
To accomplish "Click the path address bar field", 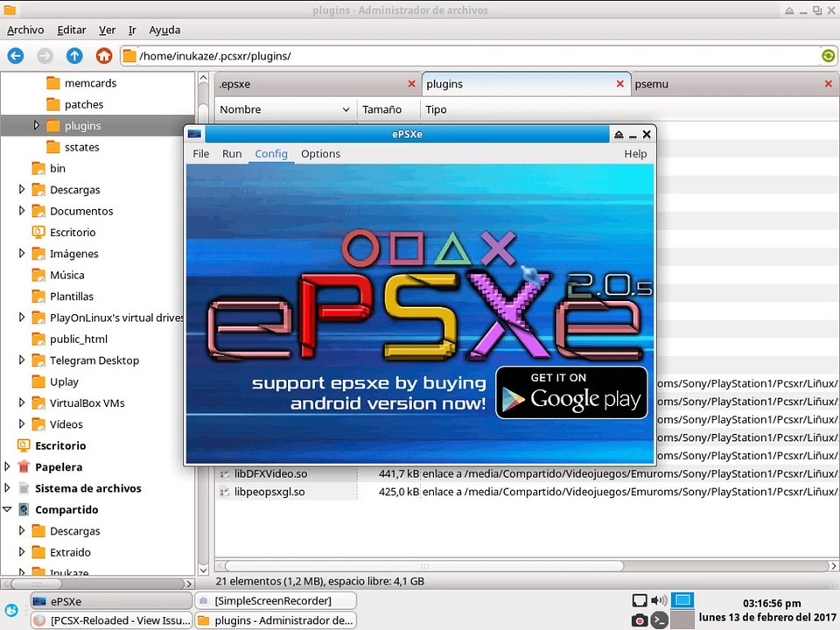I will pos(477,56).
